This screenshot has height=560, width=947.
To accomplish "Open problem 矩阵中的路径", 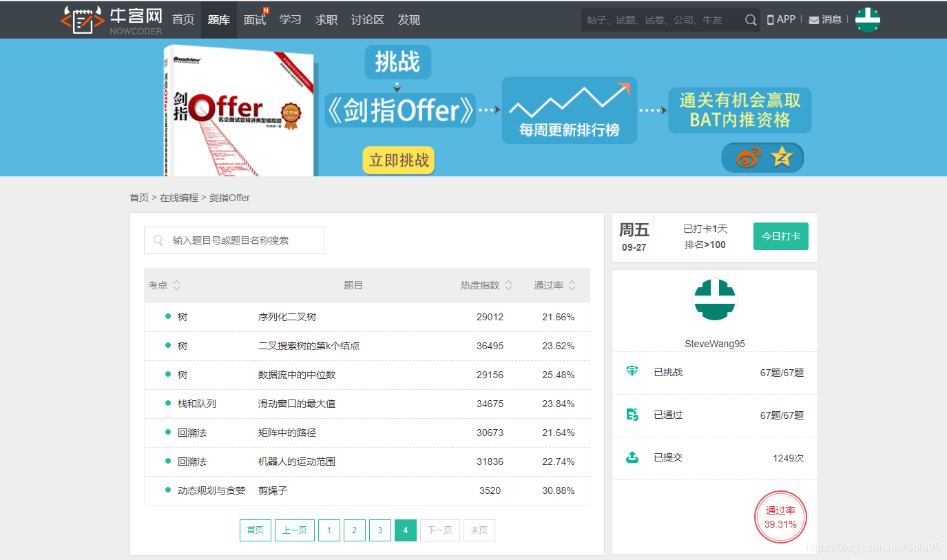I will [287, 433].
